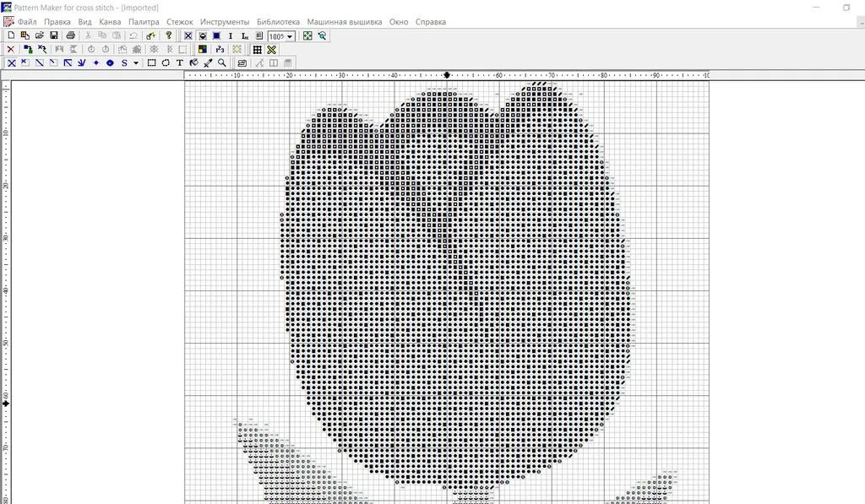Select the text tool
The height and width of the screenshot is (504, 865).
(x=180, y=63)
